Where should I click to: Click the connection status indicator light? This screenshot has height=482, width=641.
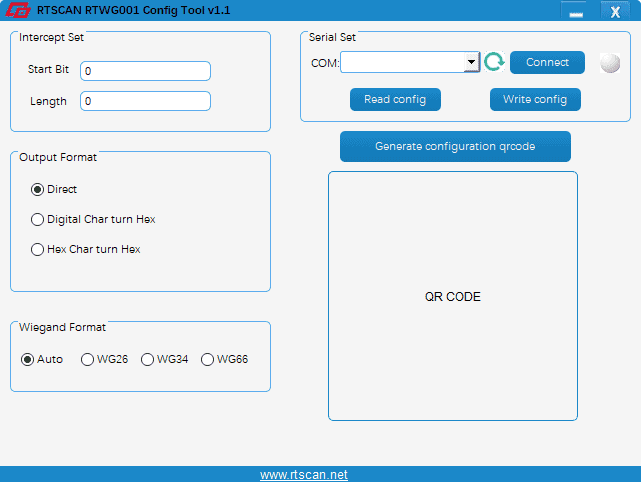click(609, 62)
